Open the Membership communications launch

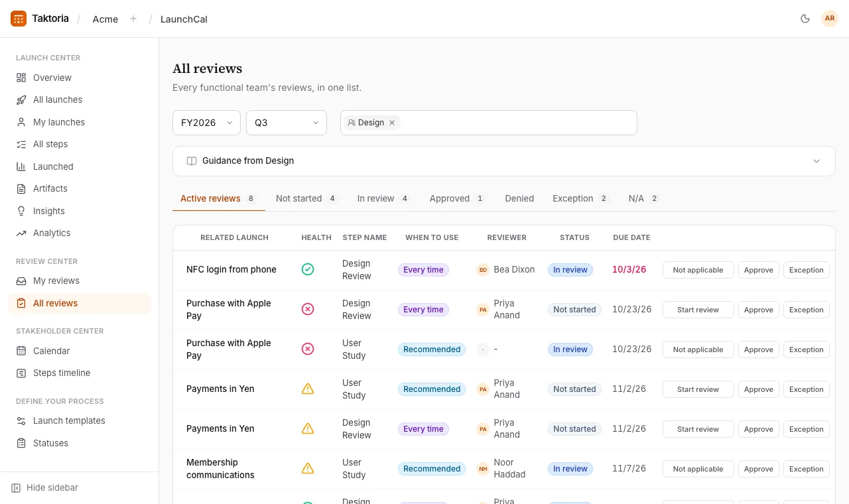coord(220,469)
